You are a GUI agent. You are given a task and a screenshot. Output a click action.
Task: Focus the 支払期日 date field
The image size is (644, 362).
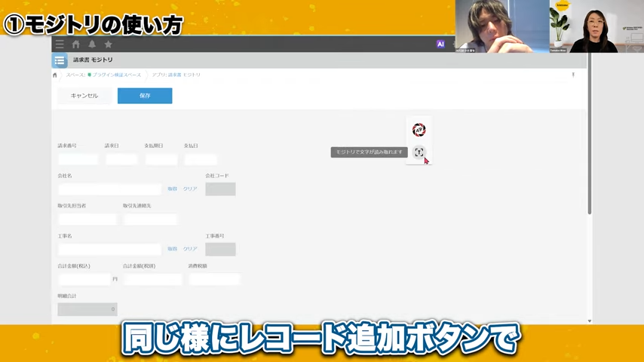coord(161,159)
